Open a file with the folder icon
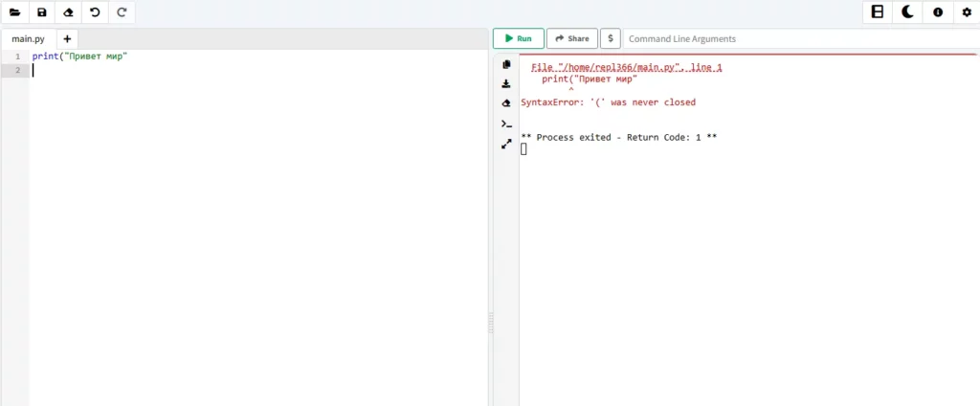Image resolution: width=980 pixels, height=406 pixels. (14, 12)
